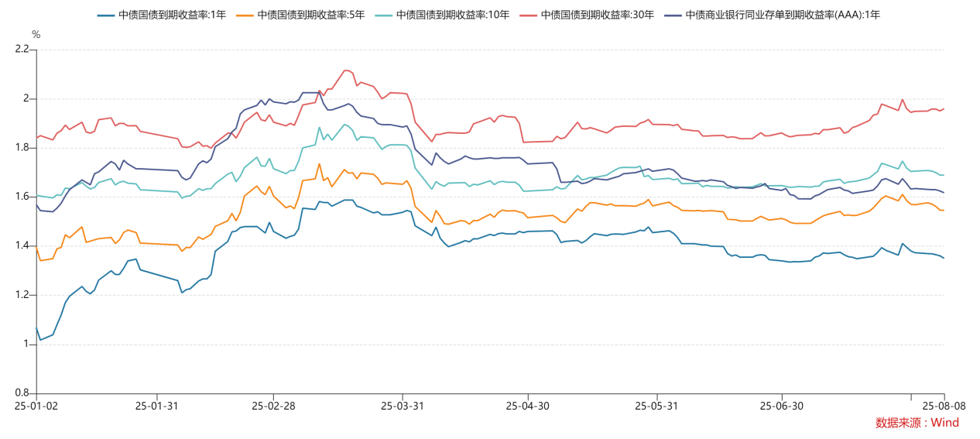
Task: Click the 25-06-30 x-axis date label
Action: (x=781, y=406)
